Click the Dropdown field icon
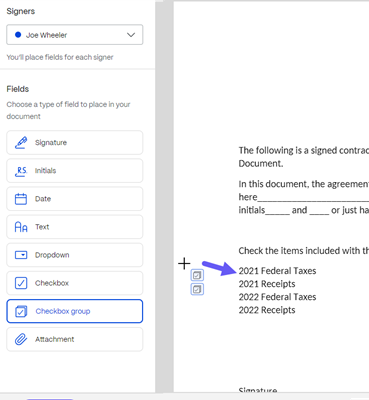Screen dimensions: 369x400 click(x=21, y=255)
